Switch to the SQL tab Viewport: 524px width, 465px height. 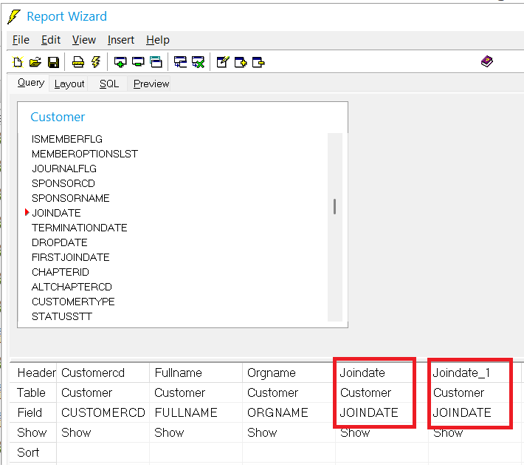109,84
